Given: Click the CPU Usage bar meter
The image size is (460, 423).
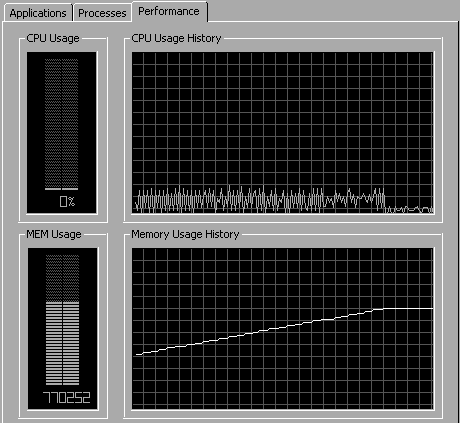Looking at the screenshot, I should [x=62, y=132].
